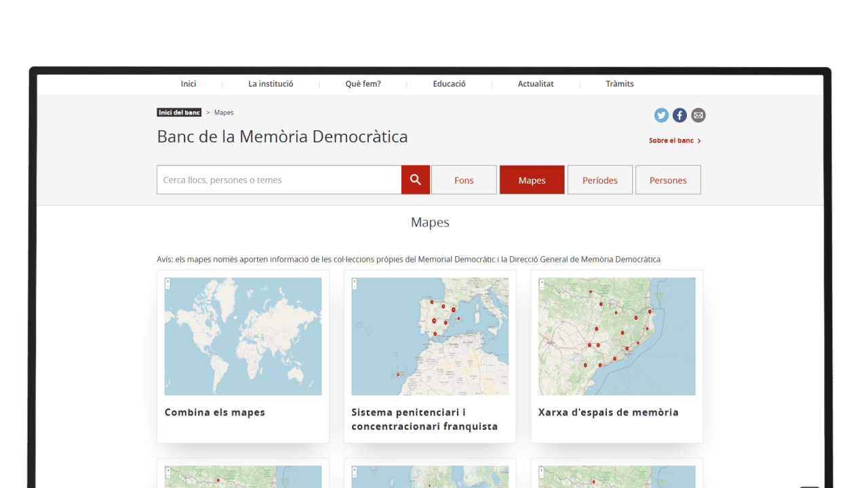Open the email share icon

698,115
